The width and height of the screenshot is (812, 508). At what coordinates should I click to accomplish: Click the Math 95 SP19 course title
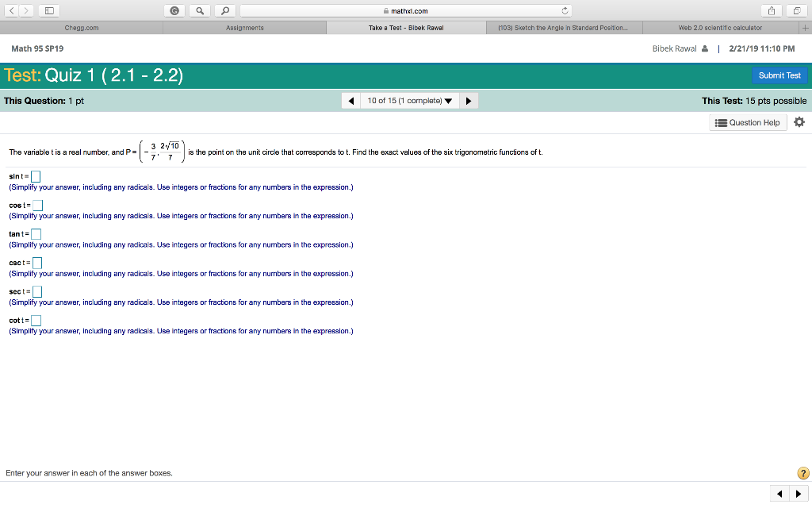[x=37, y=48]
